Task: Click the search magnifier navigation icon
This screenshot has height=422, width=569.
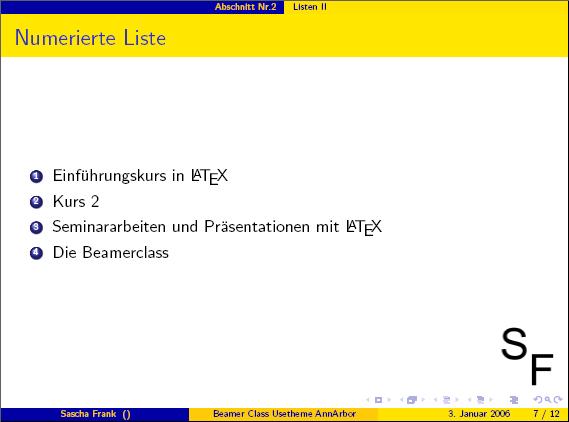Action: click(x=548, y=400)
